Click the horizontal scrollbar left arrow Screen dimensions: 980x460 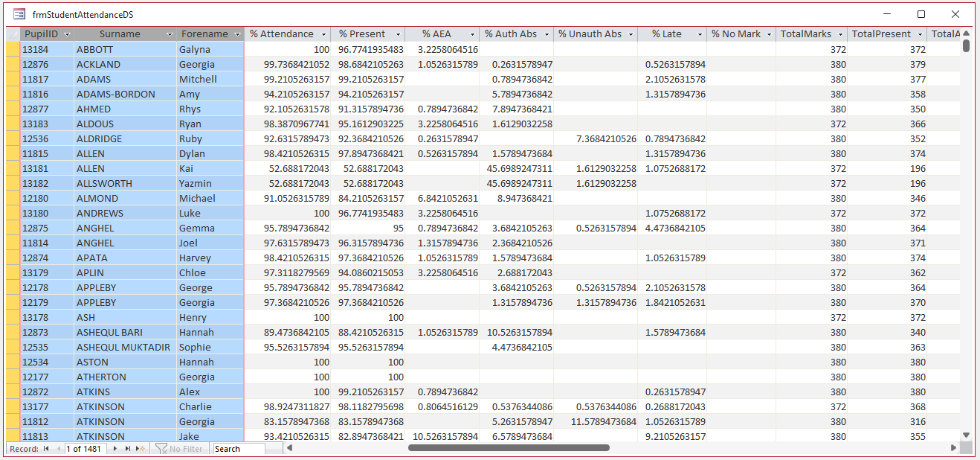[289, 448]
